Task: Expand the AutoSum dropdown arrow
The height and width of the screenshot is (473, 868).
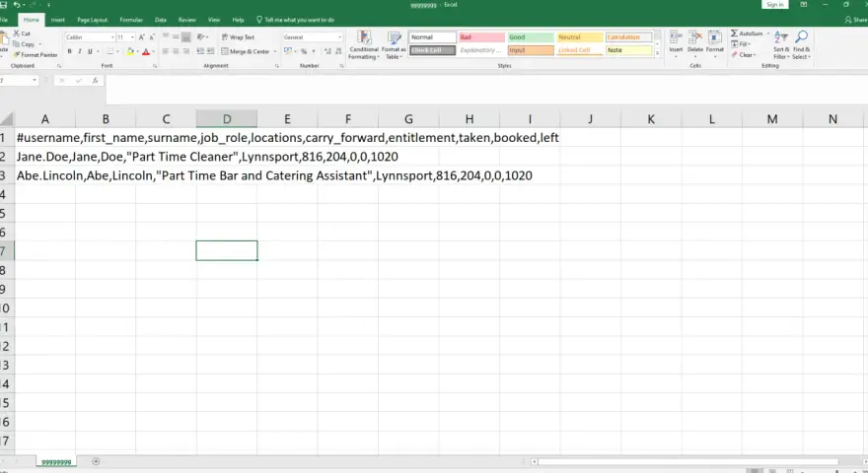Action: pos(767,34)
